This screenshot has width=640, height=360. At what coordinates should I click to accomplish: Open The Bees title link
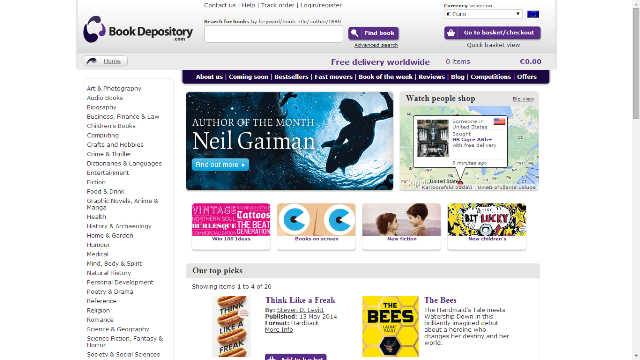pos(440,300)
